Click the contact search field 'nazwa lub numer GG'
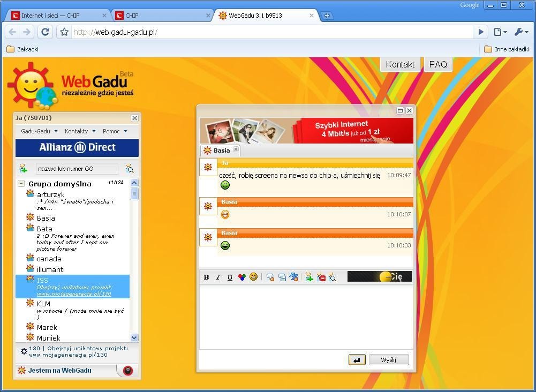Image resolution: width=536 pixels, height=392 pixels. tap(77, 169)
